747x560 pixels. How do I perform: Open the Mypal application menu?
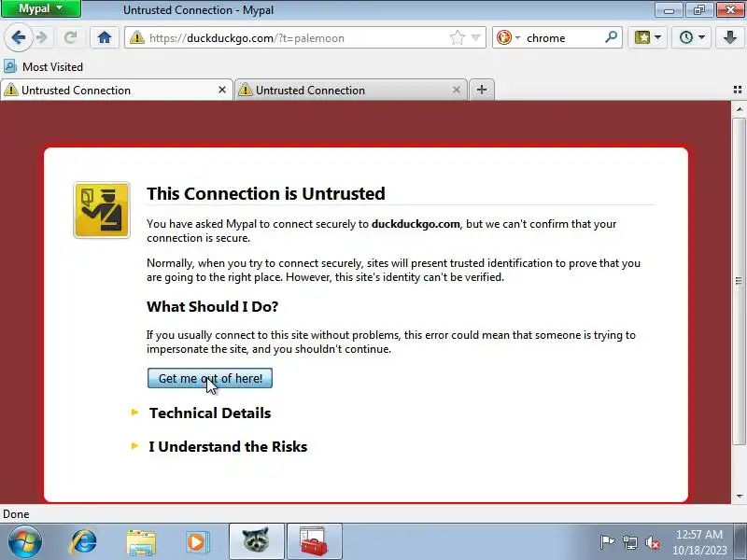pyautogui.click(x=41, y=8)
